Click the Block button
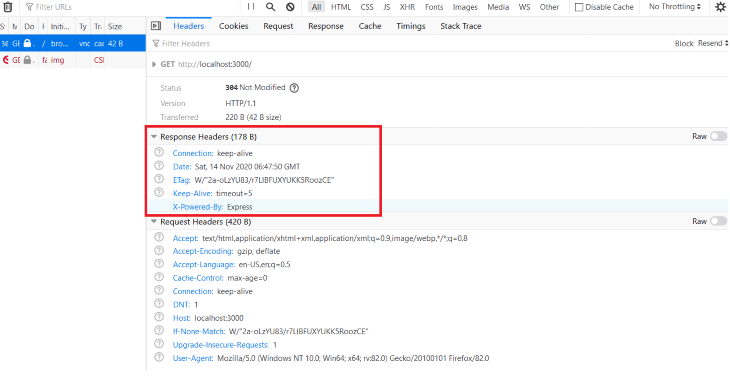 (x=684, y=43)
